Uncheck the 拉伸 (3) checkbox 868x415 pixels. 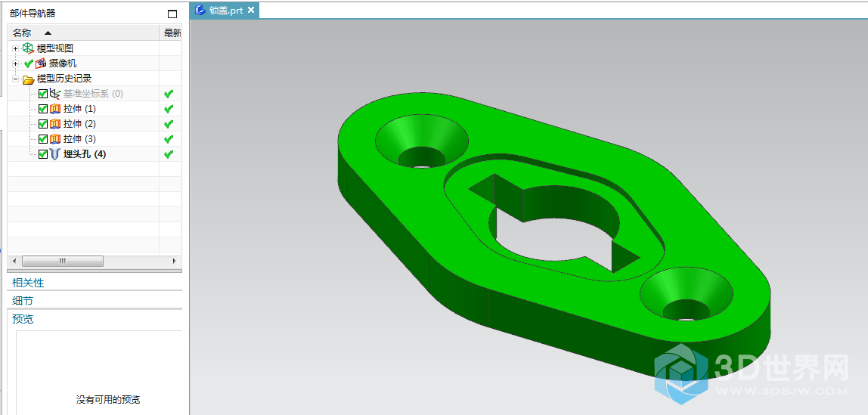point(42,139)
